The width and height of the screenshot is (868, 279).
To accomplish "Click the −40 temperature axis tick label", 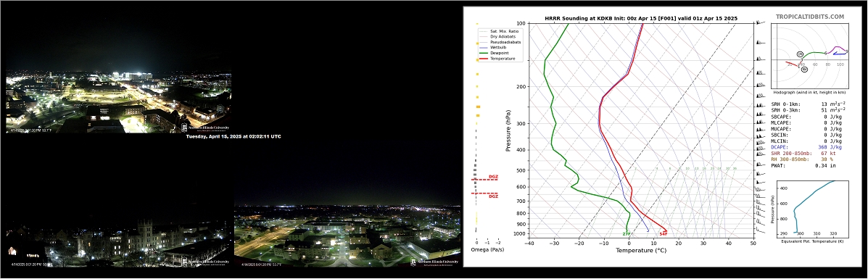I will 529,243.
